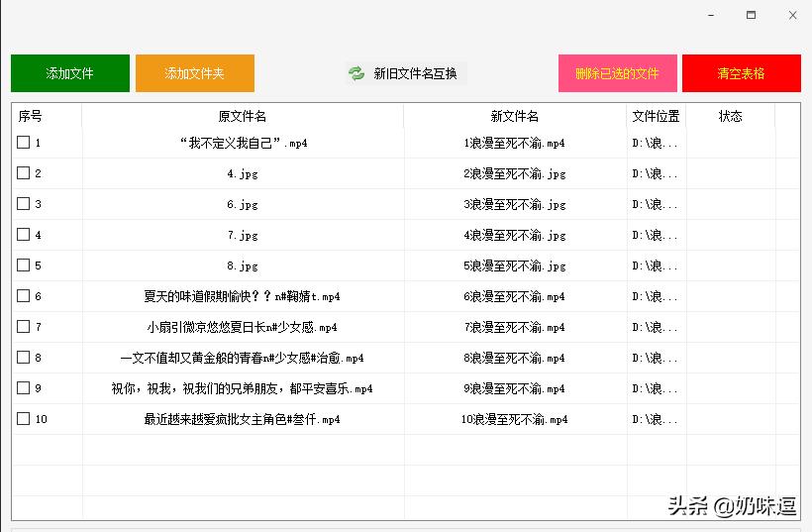The image size is (812, 532).
Task: Click the 状态 column header
Action: 731,116
